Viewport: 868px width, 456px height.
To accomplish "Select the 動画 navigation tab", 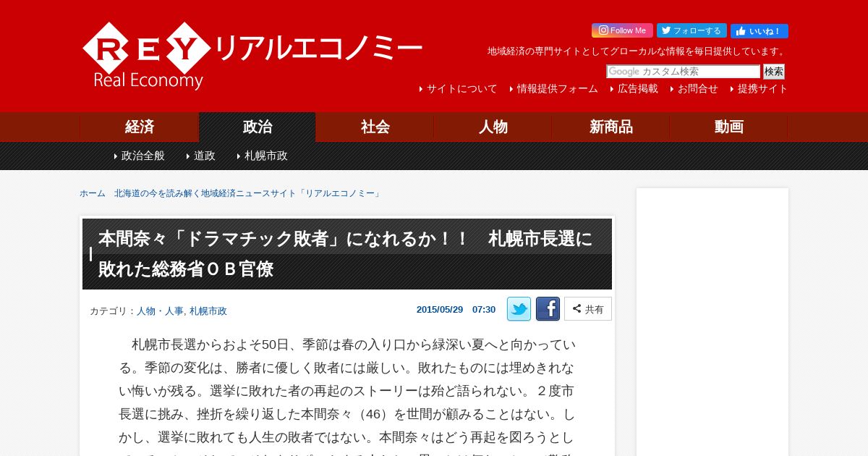I will (728, 127).
